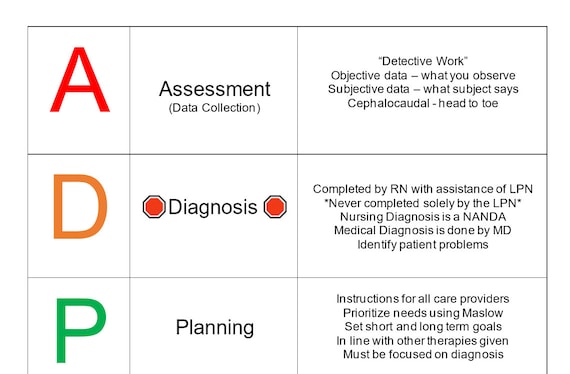This screenshot has height=374, width=570.
Task: Click the large orange letter D
Action: point(80,206)
